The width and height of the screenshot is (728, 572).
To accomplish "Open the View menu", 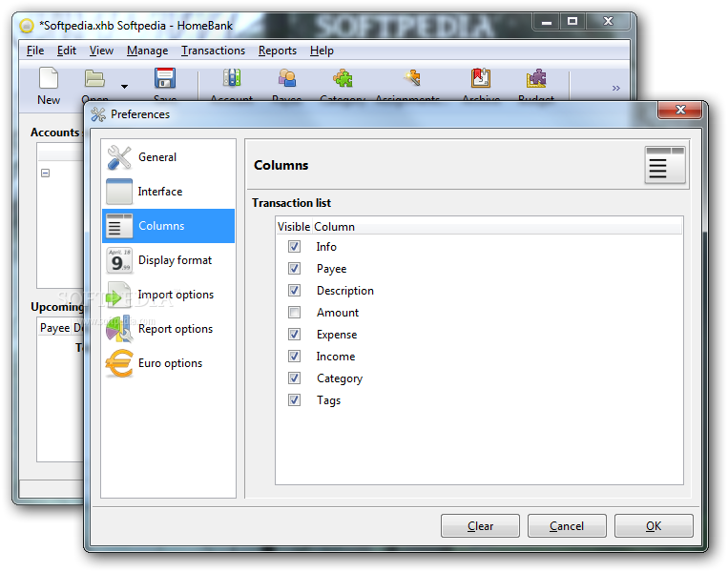I will pyautogui.click(x=101, y=51).
